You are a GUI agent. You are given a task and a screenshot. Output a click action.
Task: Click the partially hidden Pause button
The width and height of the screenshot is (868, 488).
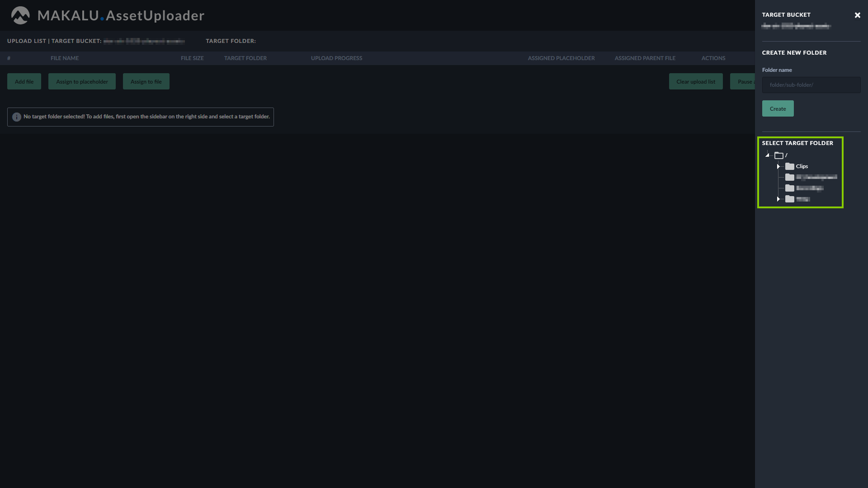[x=743, y=81]
